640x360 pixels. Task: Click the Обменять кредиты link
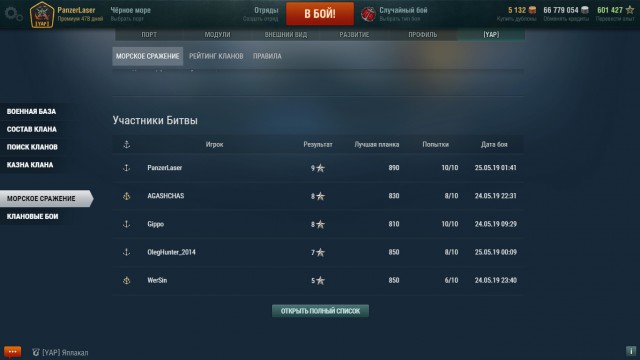coord(566,19)
